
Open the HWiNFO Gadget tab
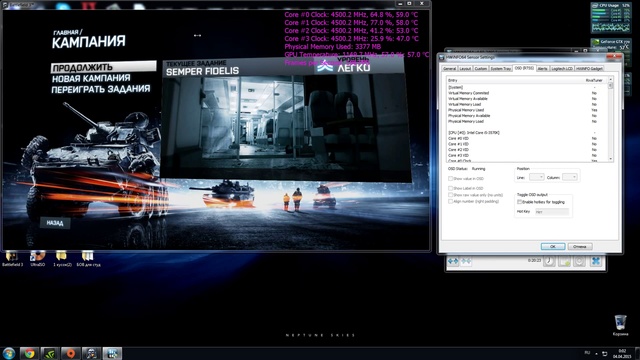click(589, 69)
